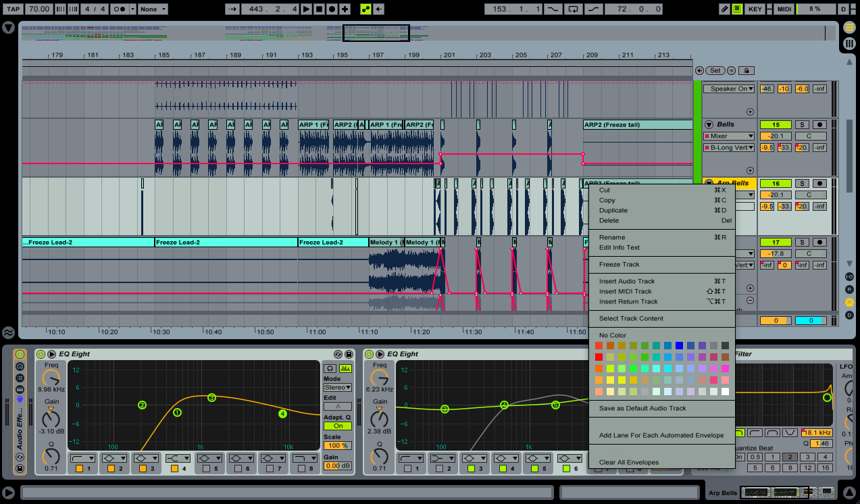
Task: Click the Lock Envelopes icon
Action: 746,70
